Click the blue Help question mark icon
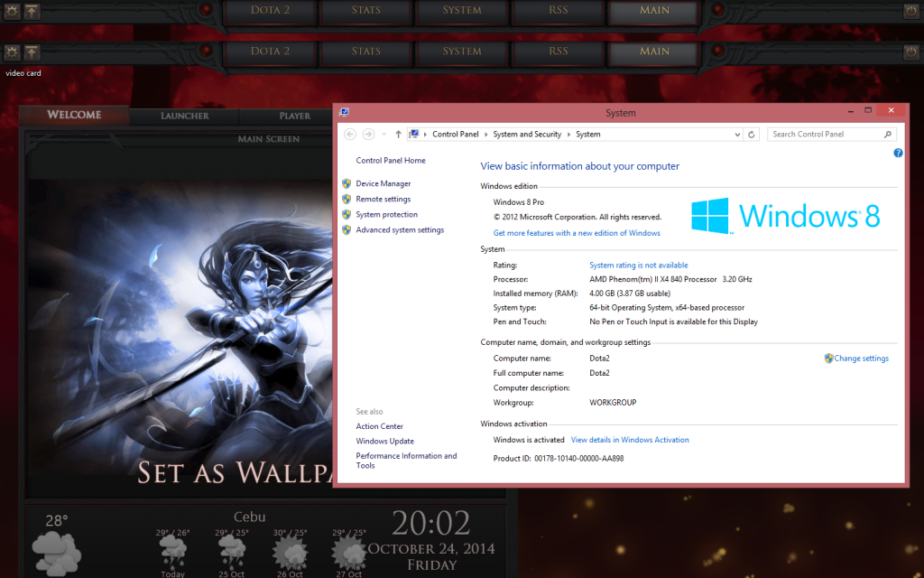The image size is (924, 578). click(898, 154)
